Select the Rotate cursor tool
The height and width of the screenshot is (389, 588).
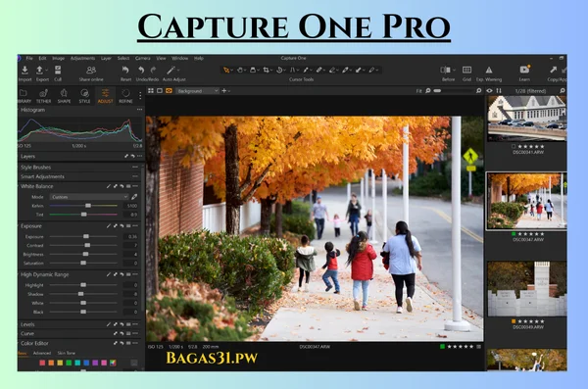pyautogui.click(x=279, y=70)
